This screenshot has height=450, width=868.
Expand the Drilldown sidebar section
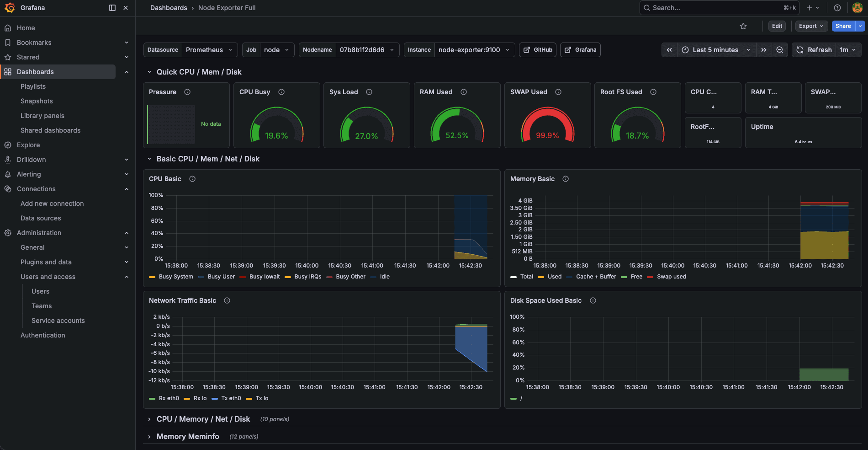tap(127, 160)
